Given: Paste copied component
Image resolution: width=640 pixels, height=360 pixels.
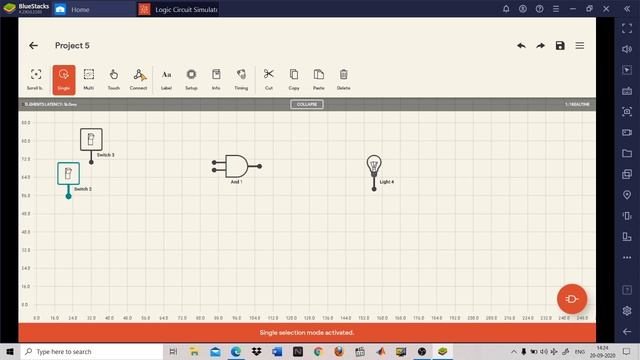Looking at the screenshot, I should click(x=319, y=80).
